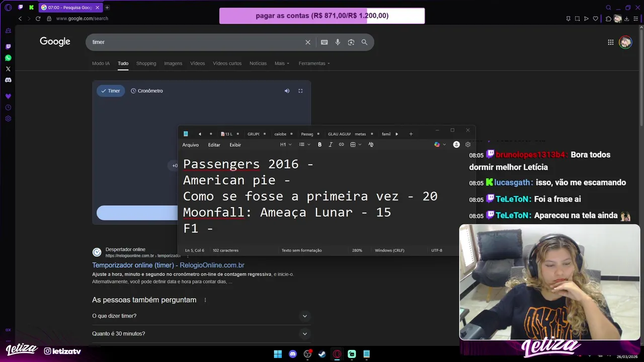Open the Editar menu in Notepad
The width and height of the screenshot is (644, 362).
coord(214,145)
